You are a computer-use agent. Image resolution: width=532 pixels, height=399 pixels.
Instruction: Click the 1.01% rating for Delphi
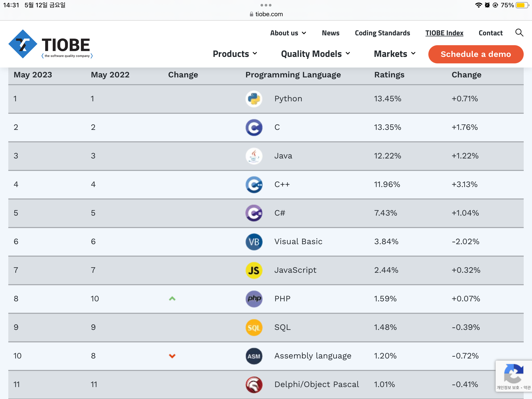[384, 384]
